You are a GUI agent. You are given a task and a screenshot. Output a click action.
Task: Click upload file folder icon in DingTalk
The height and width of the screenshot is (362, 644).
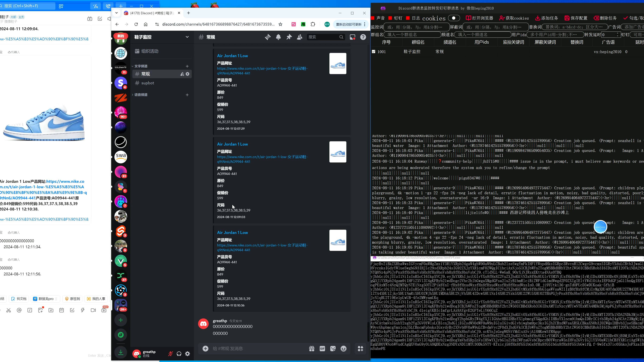[51, 310]
